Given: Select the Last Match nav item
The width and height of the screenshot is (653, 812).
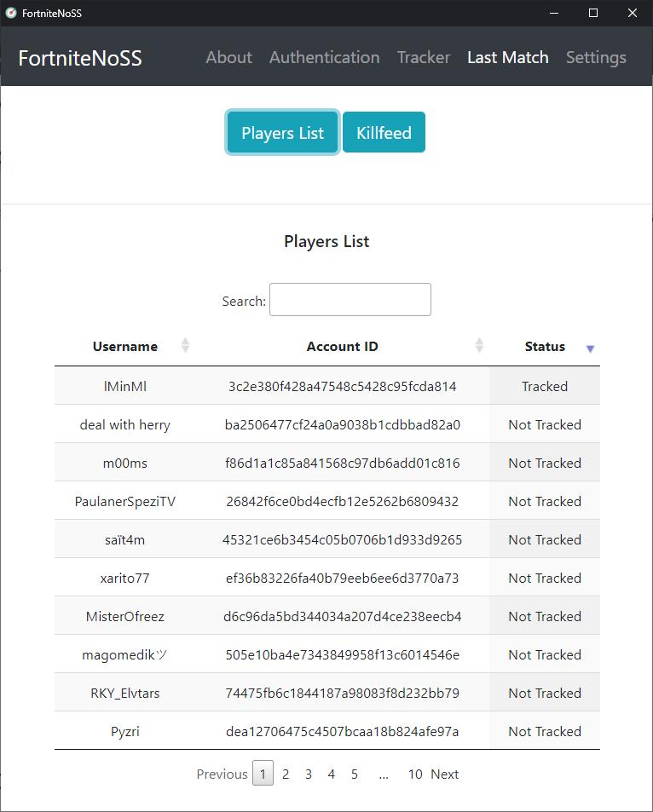Looking at the screenshot, I should pyautogui.click(x=508, y=57).
